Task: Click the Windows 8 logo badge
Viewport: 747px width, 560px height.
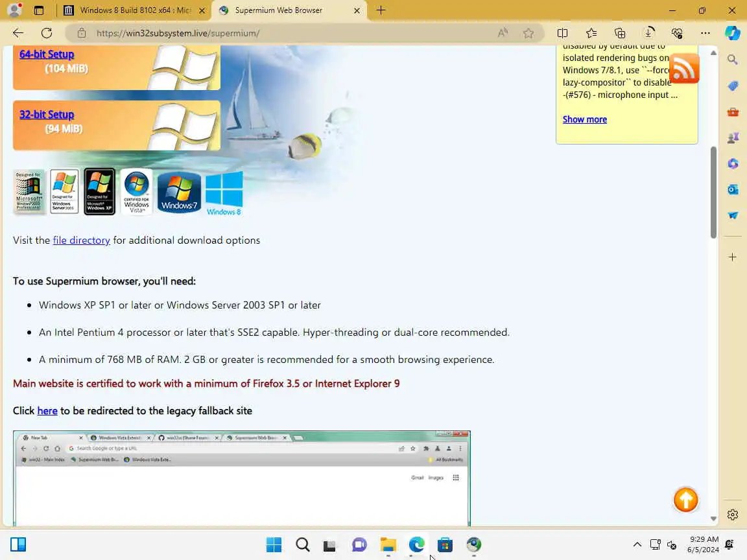Action: click(x=224, y=193)
